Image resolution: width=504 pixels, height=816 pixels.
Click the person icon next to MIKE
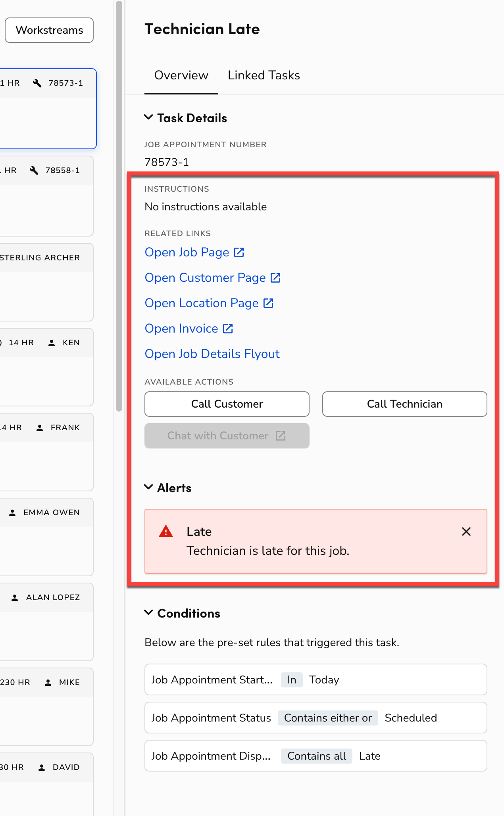(48, 683)
